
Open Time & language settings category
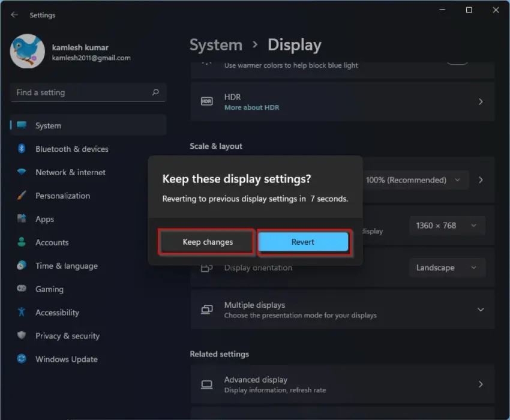pos(66,266)
